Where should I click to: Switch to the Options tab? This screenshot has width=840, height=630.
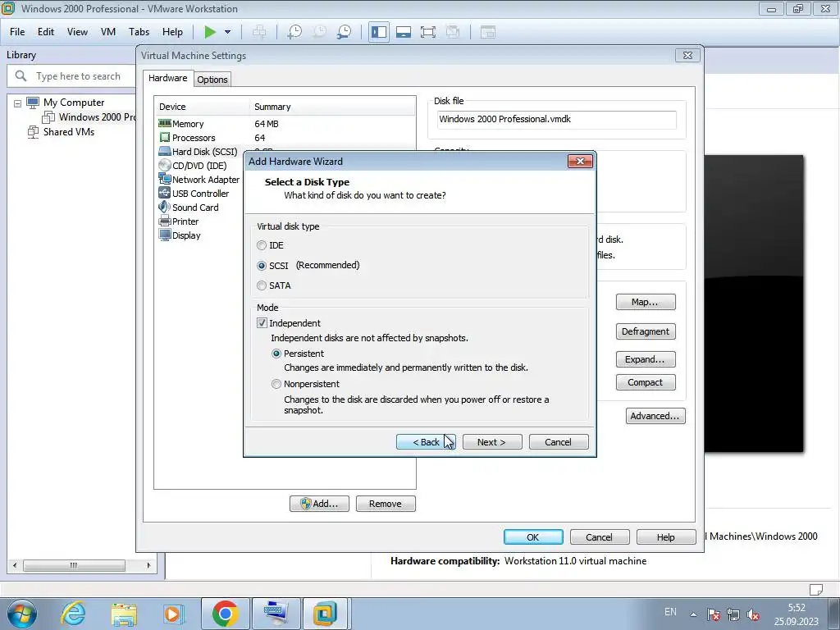click(x=212, y=80)
